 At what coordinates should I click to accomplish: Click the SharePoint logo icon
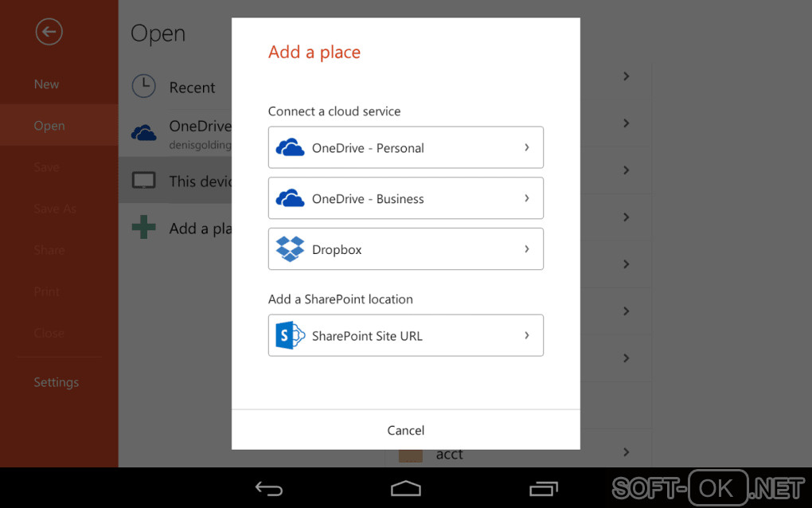point(290,335)
